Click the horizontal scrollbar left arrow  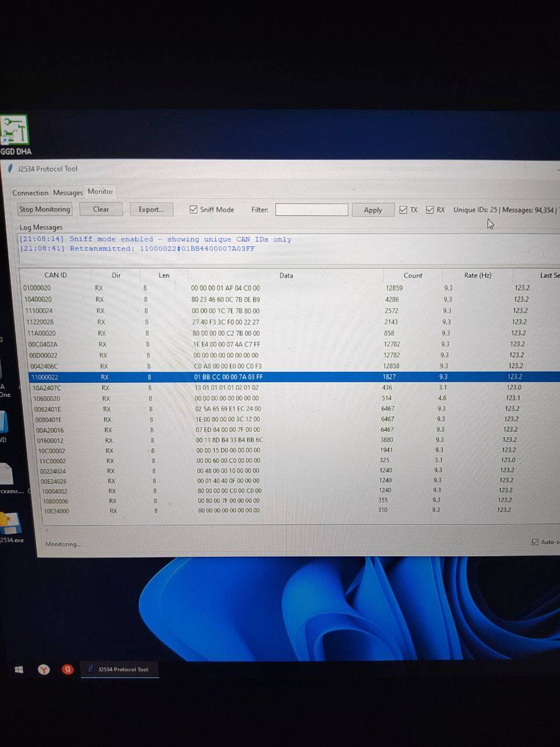point(48,530)
